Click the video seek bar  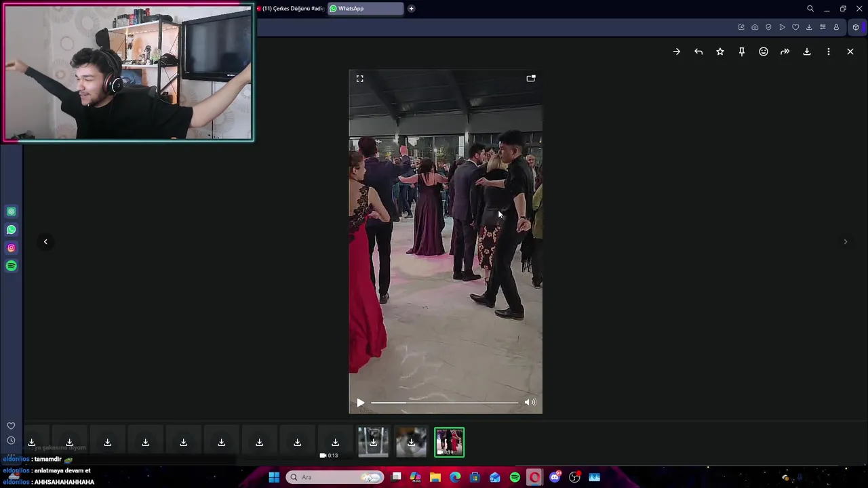pyautogui.click(x=444, y=403)
